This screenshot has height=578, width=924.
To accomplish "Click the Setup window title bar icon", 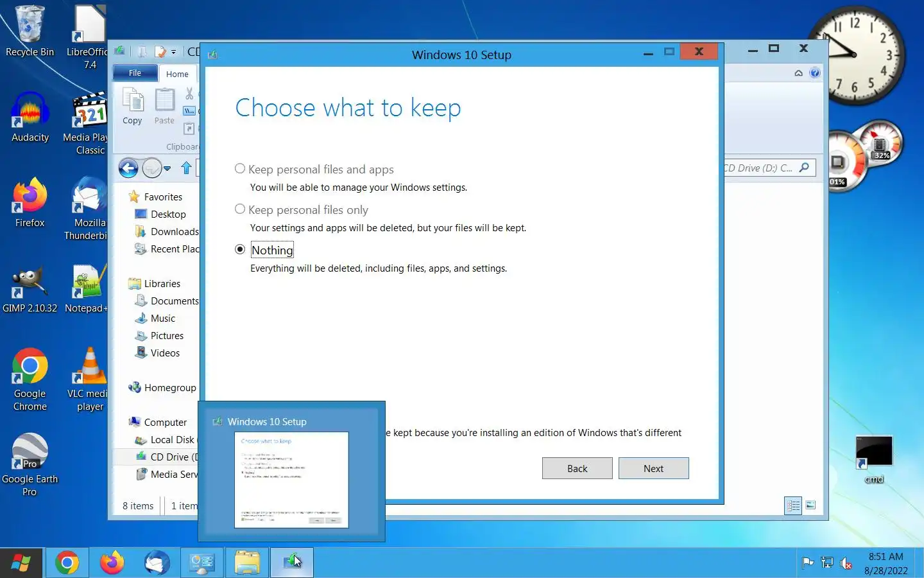I will click(212, 55).
